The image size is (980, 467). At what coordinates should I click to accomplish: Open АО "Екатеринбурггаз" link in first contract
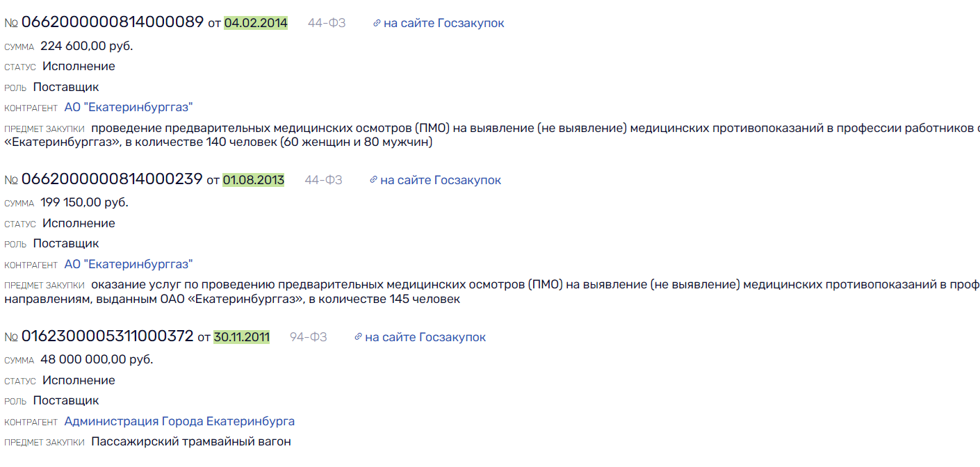pyautogui.click(x=129, y=107)
